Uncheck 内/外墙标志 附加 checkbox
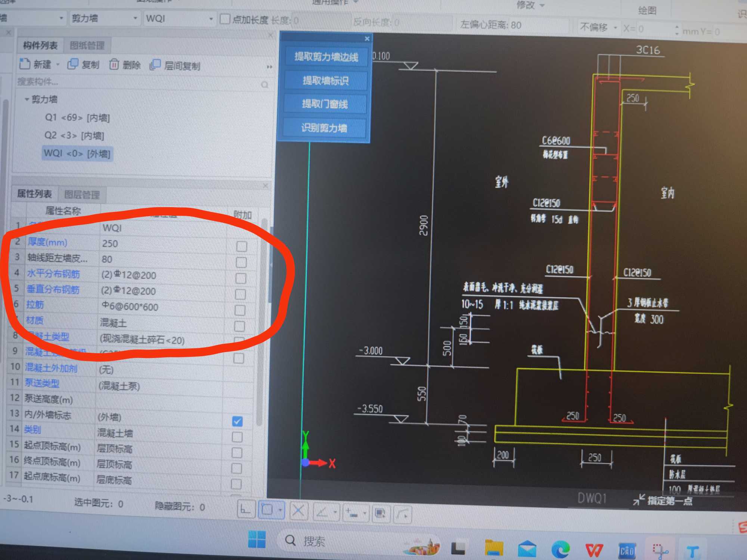 coord(237,421)
